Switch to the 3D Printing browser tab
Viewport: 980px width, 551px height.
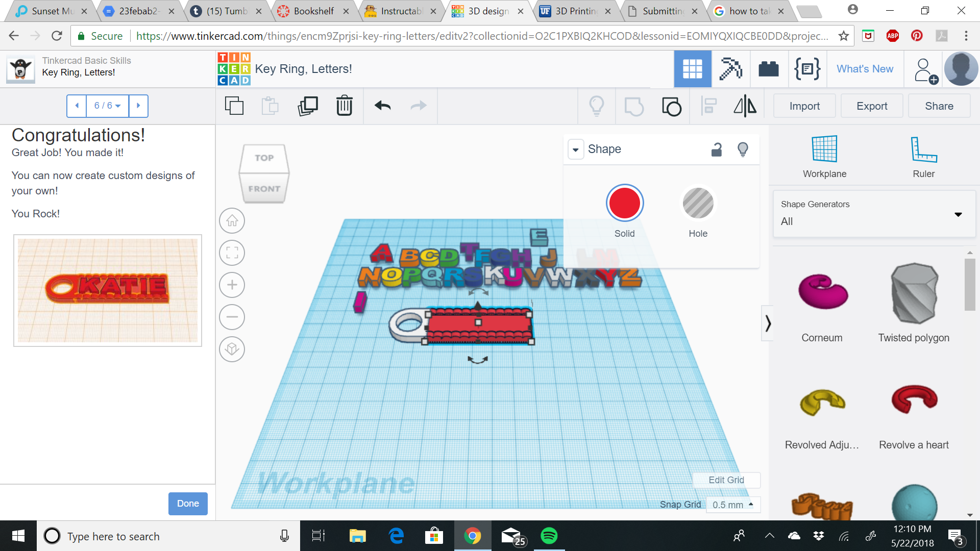[576, 10]
